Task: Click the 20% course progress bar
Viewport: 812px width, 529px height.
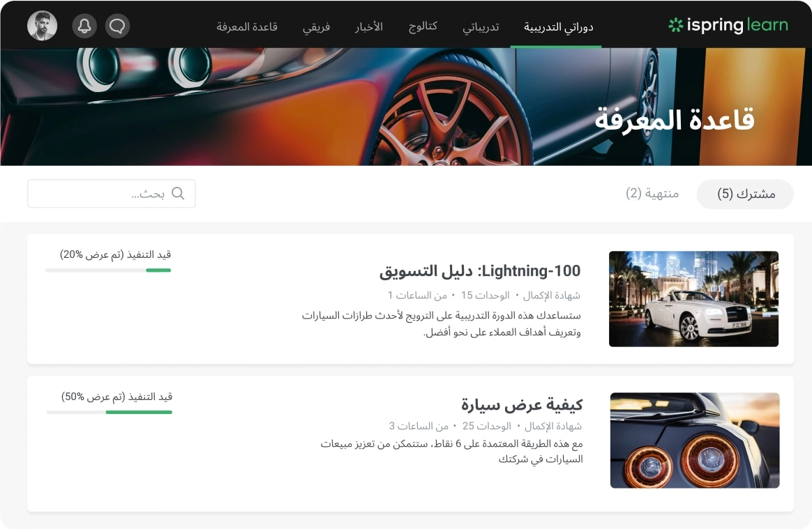Action: [108, 270]
